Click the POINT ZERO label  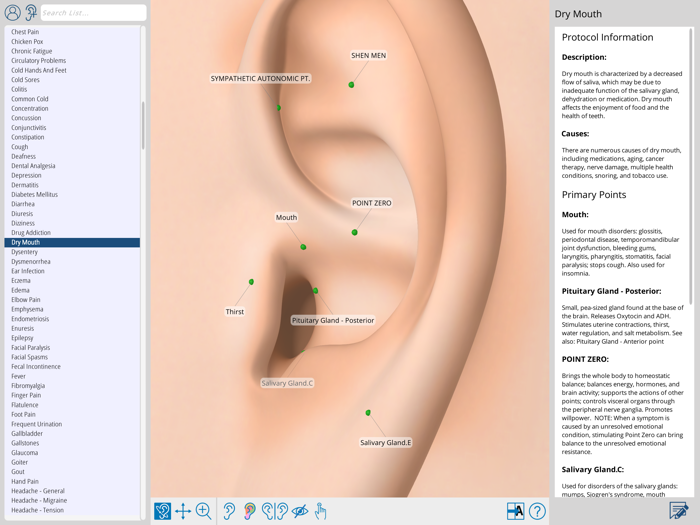(371, 203)
